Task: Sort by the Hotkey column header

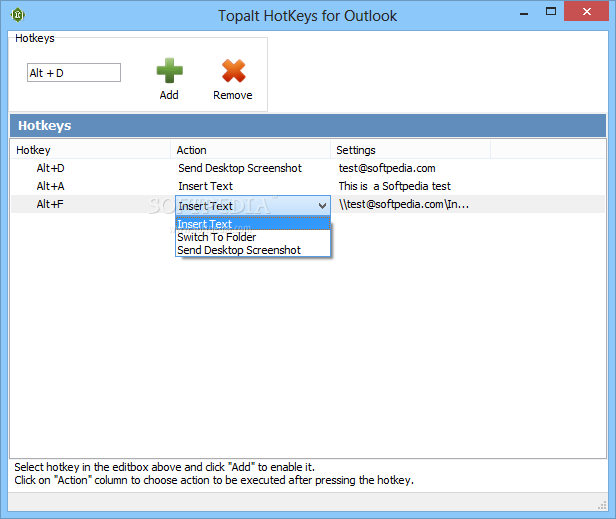Action: coord(90,150)
